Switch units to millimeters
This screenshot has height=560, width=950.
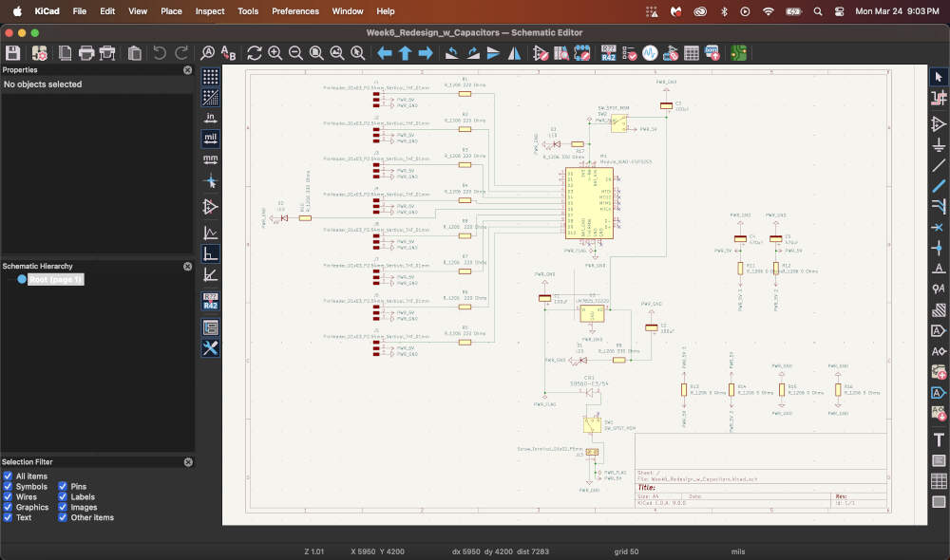coord(210,159)
